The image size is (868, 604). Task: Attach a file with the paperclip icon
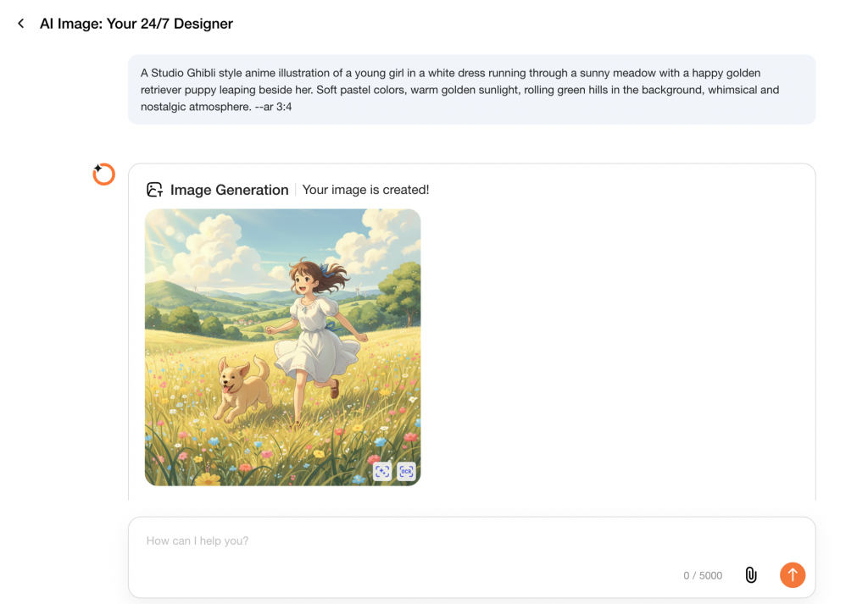pos(751,574)
